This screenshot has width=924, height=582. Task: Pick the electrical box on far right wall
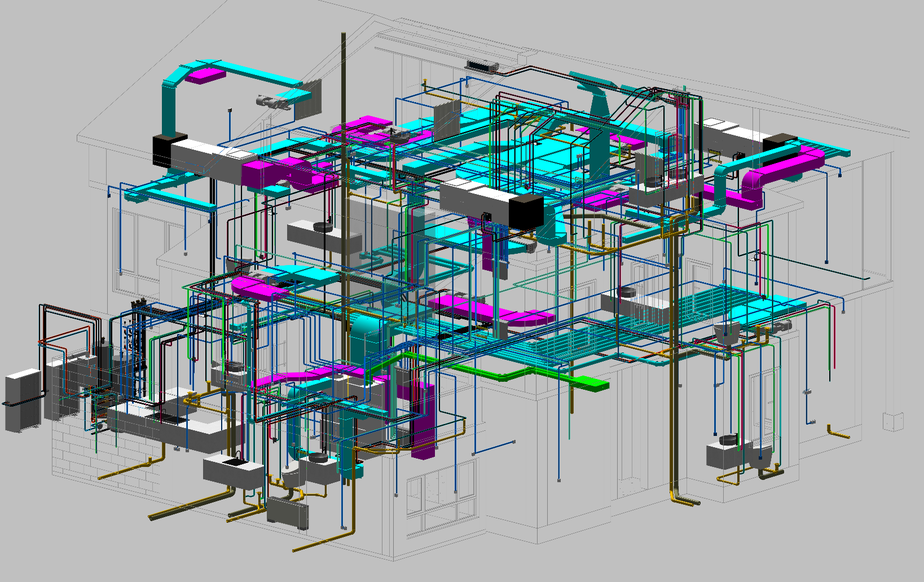pyautogui.click(x=893, y=421)
